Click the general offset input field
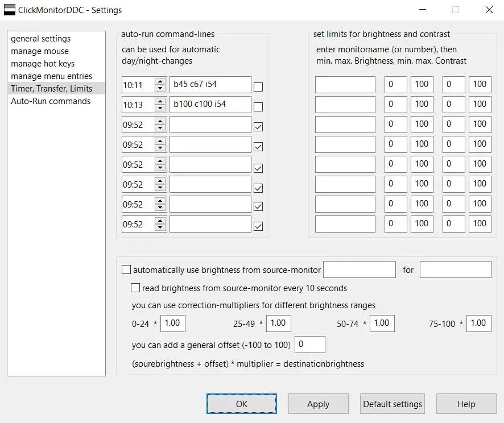The width and height of the screenshot is (504, 423). [x=309, y=345]
